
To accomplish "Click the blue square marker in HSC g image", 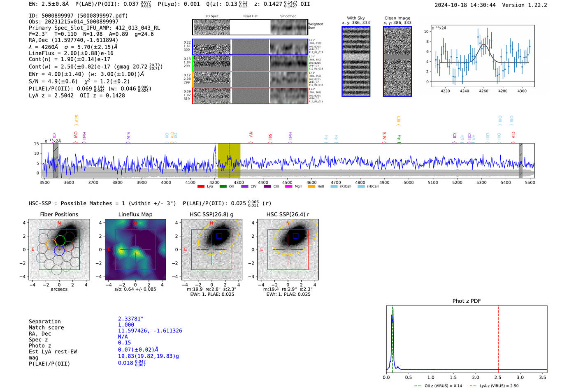I will (219, 236).
